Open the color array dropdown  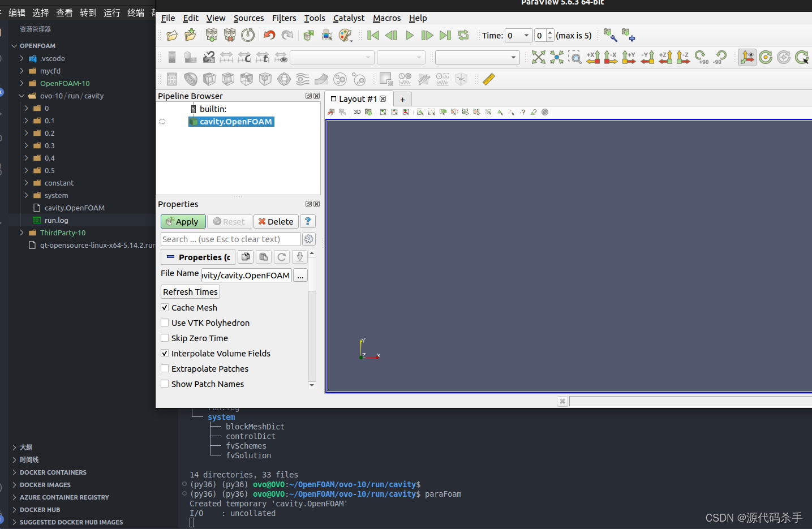point(332,57)
